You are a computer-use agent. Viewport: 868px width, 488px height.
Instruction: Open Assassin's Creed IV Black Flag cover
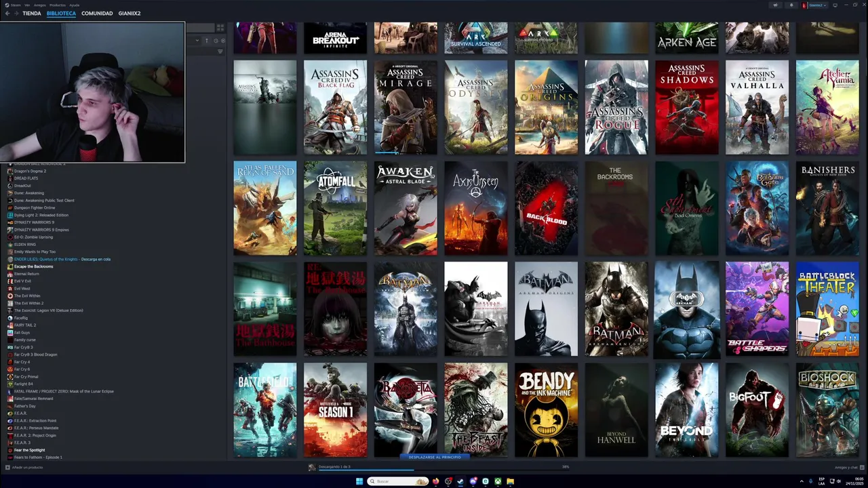[x=335, y=107]
